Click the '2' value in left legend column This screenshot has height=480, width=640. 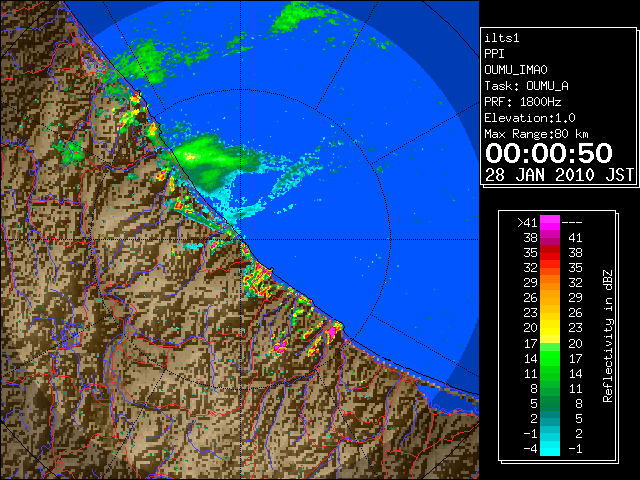coord(534,418)
